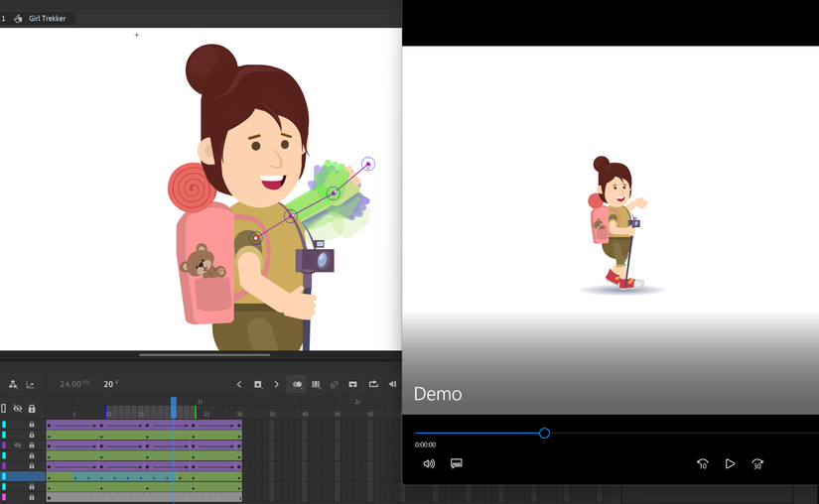Toggle show all layers eye header
The image size is (819, 504).
coord(18,409)
